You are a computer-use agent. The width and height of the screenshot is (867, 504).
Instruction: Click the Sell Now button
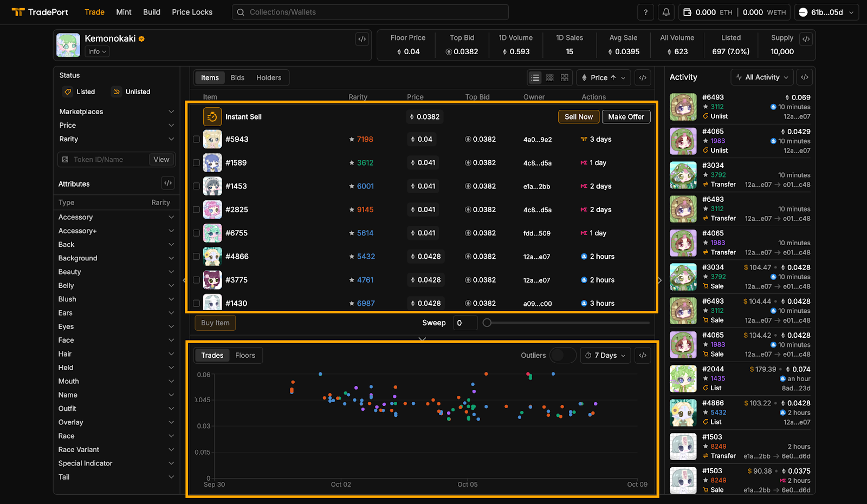pyautogui.click(x=579, y=116)
